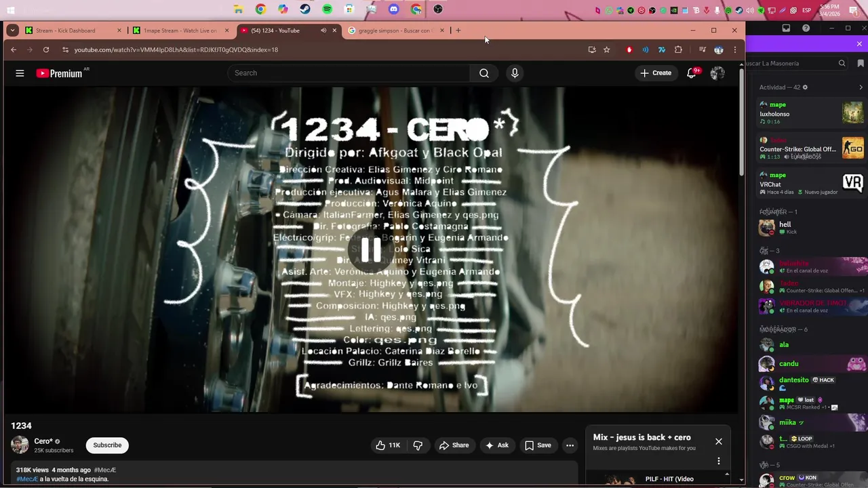Open install app icon in address bar
This screenshot has height=488, width=868.
point(592,49)
